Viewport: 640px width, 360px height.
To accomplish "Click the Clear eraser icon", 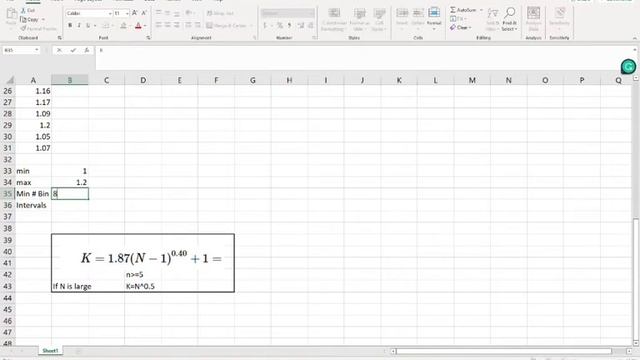I will [x=453, y=27].
